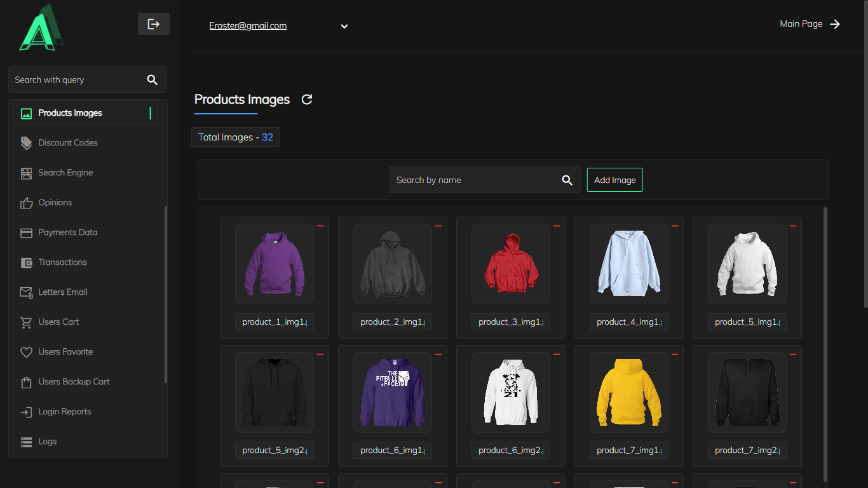Select Payments Data menu item
868x488 pixels.
click(x=67, y=233)
